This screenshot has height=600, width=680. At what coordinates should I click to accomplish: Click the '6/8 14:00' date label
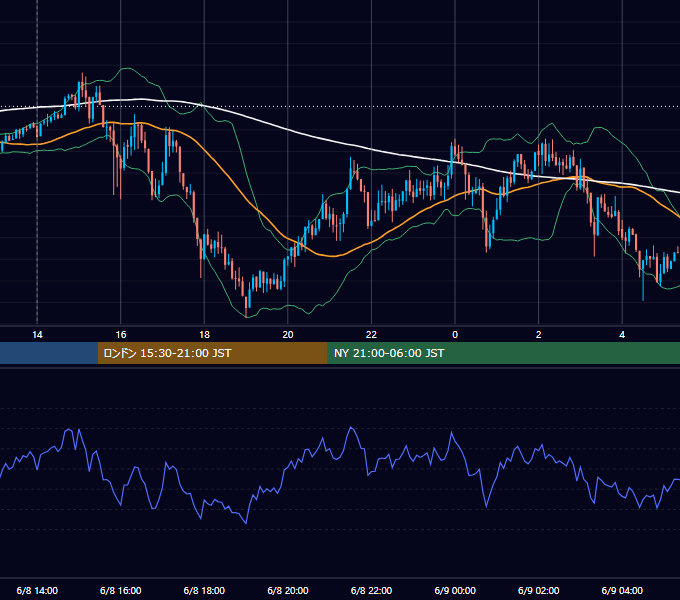37,590
